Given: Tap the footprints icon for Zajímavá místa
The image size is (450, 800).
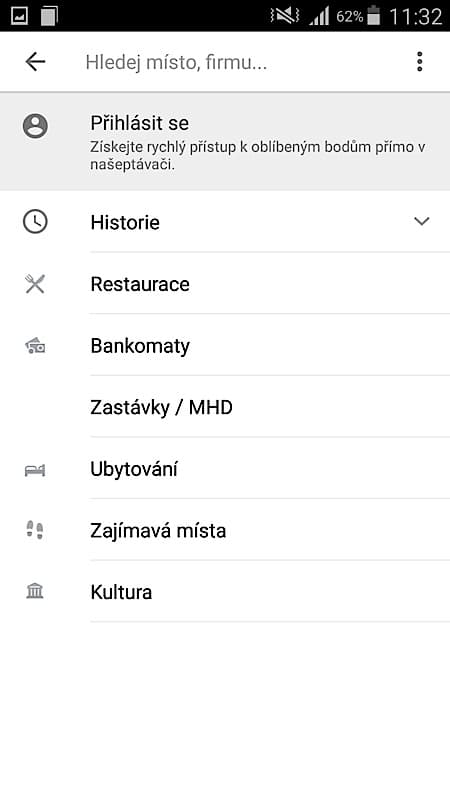Looking at the screenshot, I should click(x=35, y=530).
